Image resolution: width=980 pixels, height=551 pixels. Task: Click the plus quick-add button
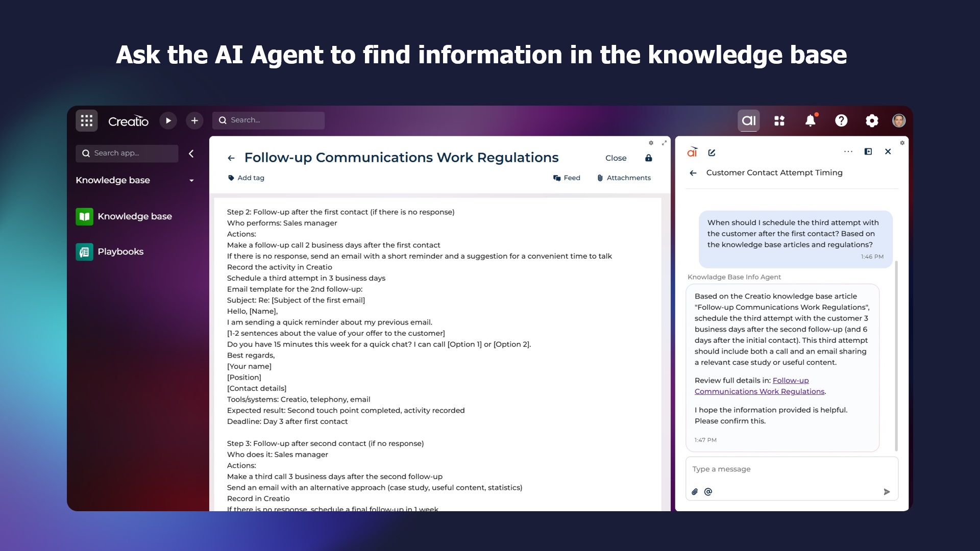coord(194,121)
